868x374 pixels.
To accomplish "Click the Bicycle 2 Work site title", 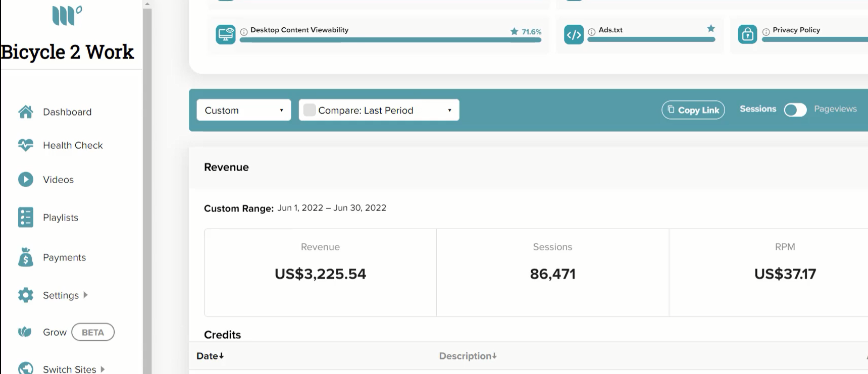I will click(67, 52).
